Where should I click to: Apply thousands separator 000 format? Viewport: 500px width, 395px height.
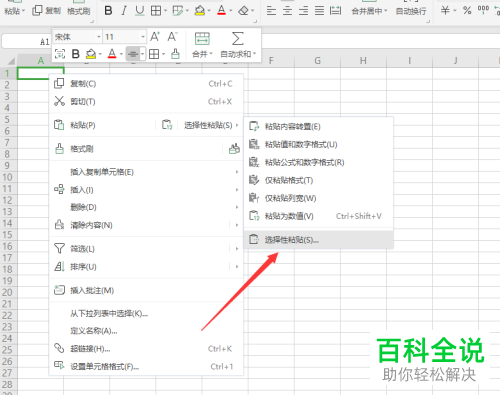pos(483,10)
